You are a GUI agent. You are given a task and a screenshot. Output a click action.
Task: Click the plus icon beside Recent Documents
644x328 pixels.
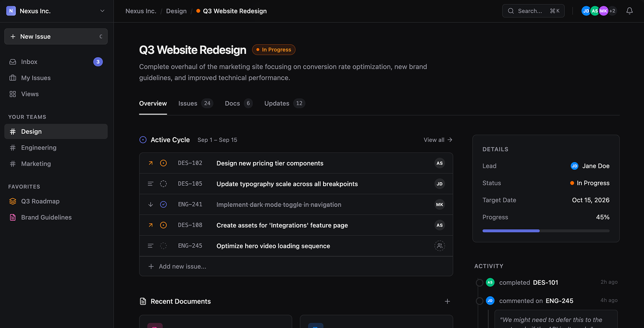pos(447,302)
